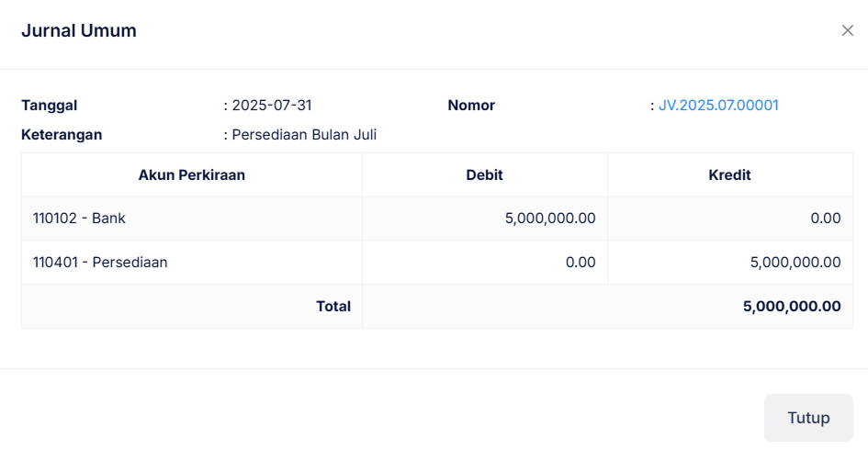Click the Bank row kredit value 0.00
This screenshot has height=460, width=868.
click(826, 219)
